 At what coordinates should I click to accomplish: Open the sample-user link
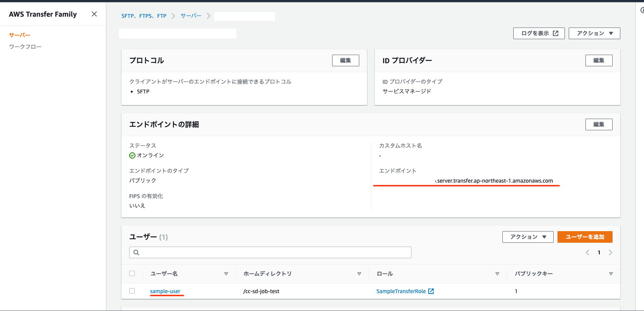(x=165, y=291)
